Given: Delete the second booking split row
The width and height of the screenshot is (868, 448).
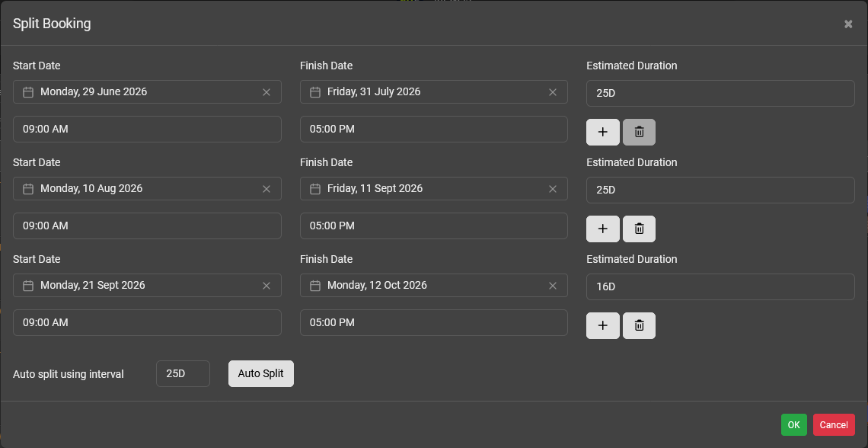Looking at the screenshot, I should click(639, 229).
